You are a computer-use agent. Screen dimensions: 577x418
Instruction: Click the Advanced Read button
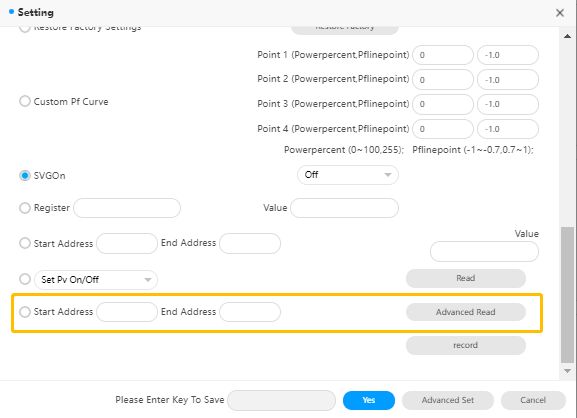(466, 312)
